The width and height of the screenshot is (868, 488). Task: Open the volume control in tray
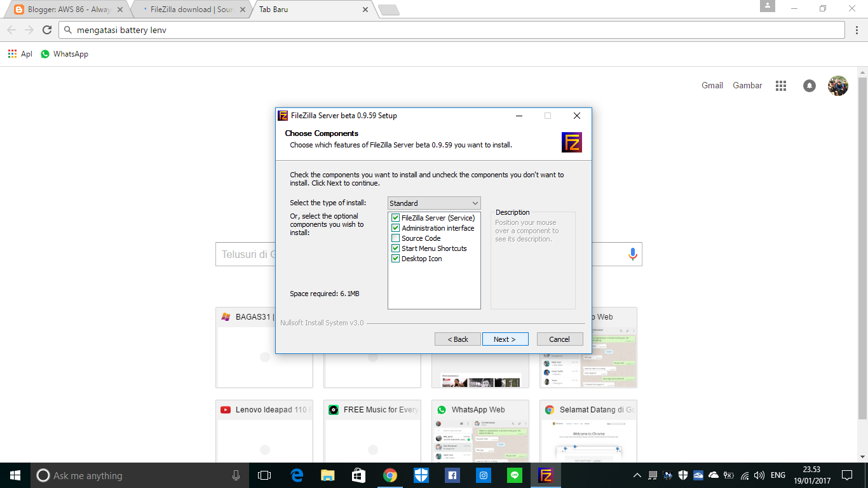coord(759,475)
